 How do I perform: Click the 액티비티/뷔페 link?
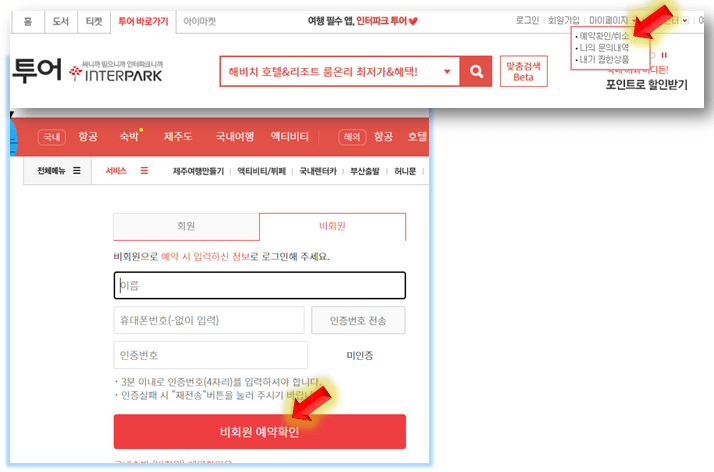pyautogui.click(x=261, y=171)
